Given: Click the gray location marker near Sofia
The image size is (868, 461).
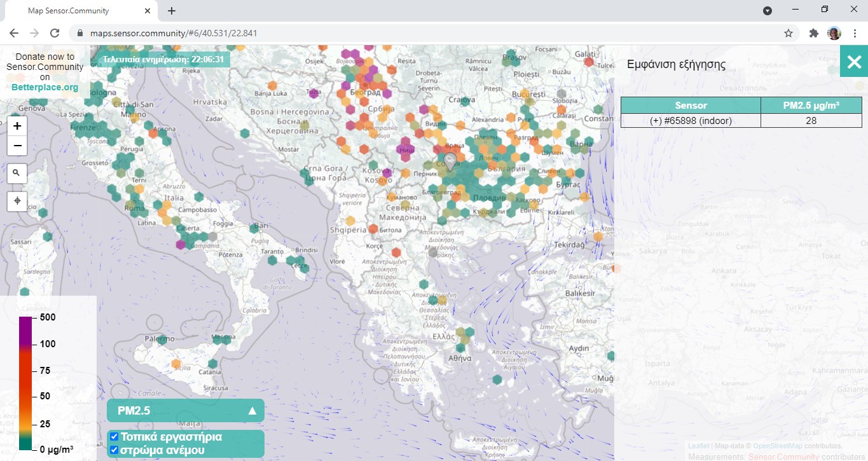Looking at the screenshot, I should point(450,162).
